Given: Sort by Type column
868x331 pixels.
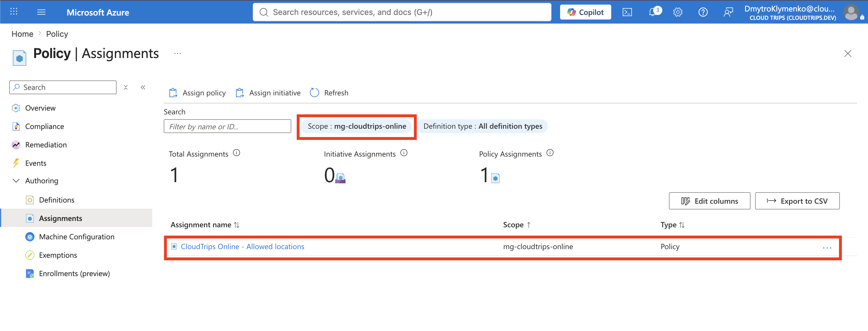Looking at the screenshot, I should (673, 225).
